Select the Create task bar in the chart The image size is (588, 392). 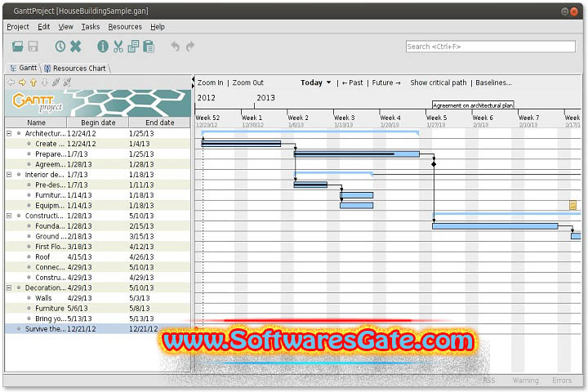point(241,143)
